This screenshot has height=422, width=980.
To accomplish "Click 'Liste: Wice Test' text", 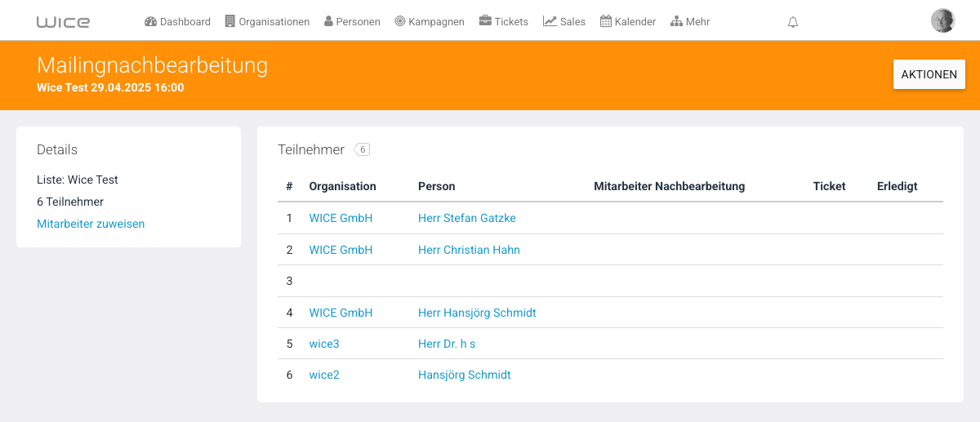I will 78,180.
